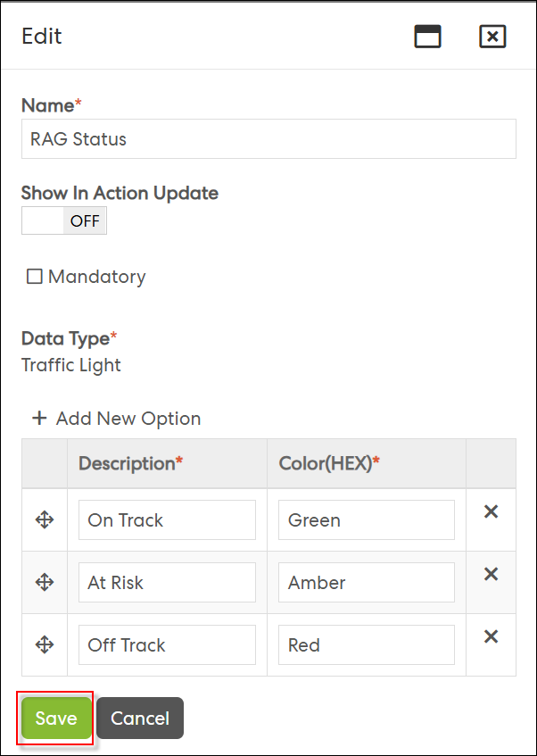Focus the Name field containing RAG Status
Image resolution: width=537 pixels, height=756 pixels.
pyautogui.click(x=268, y=139)
